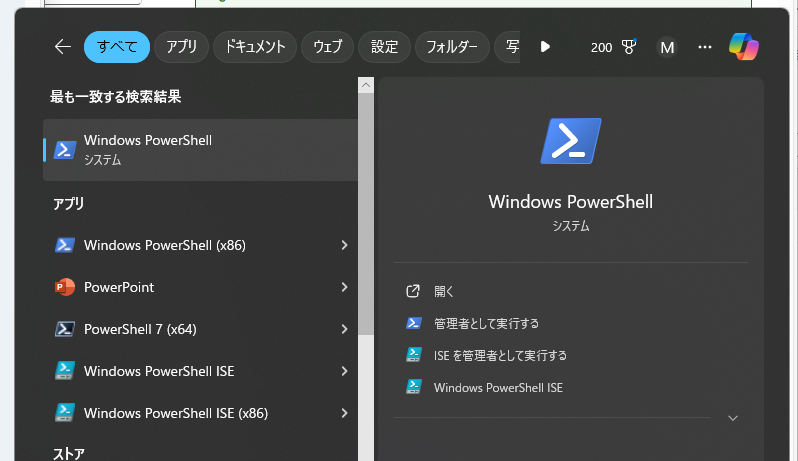Open Windows PowerShell ISE (x86) app result
Image resolution: width=798 pixels, height=461 pixels.
(x=201, y=413)
